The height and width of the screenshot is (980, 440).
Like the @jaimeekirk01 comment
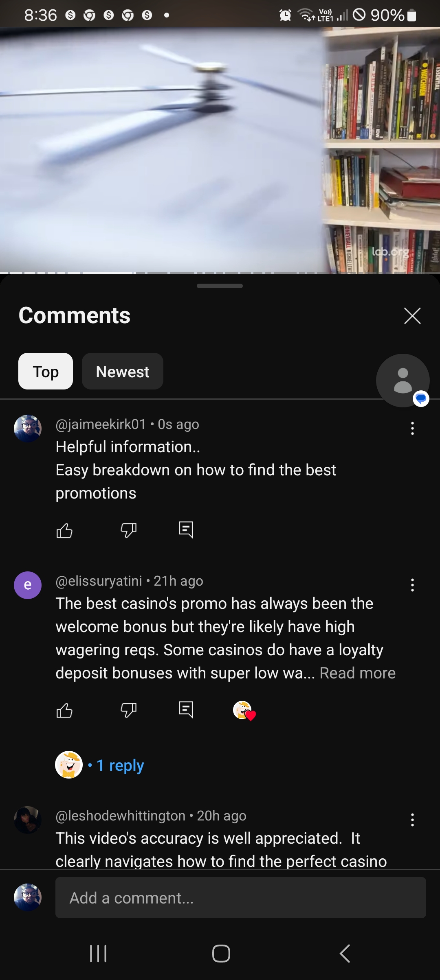64,530
